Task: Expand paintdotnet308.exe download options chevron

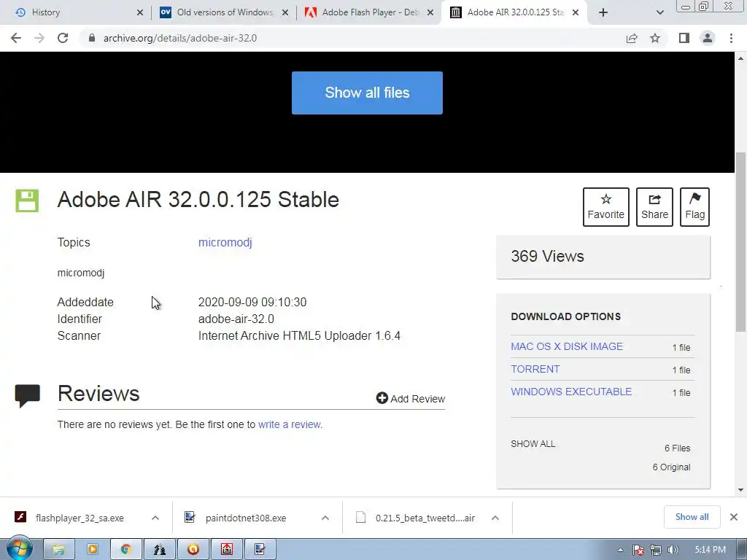Action: [x=325, y=518]
